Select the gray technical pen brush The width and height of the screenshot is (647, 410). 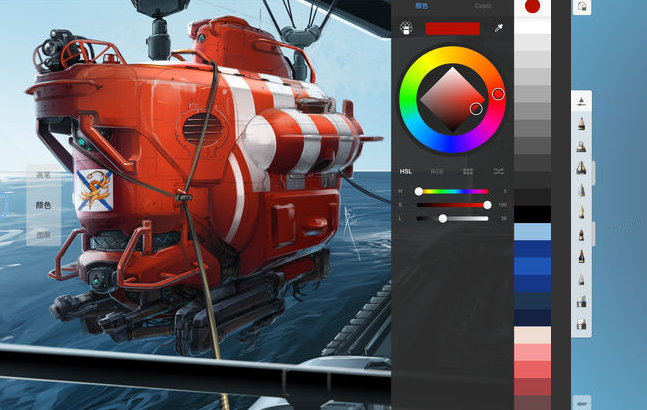point(581,190)
